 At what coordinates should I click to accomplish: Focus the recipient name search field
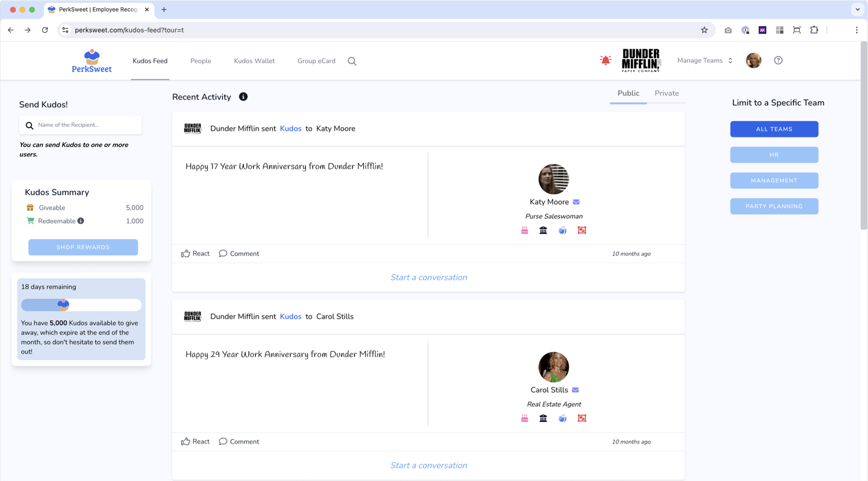(81, 125)
